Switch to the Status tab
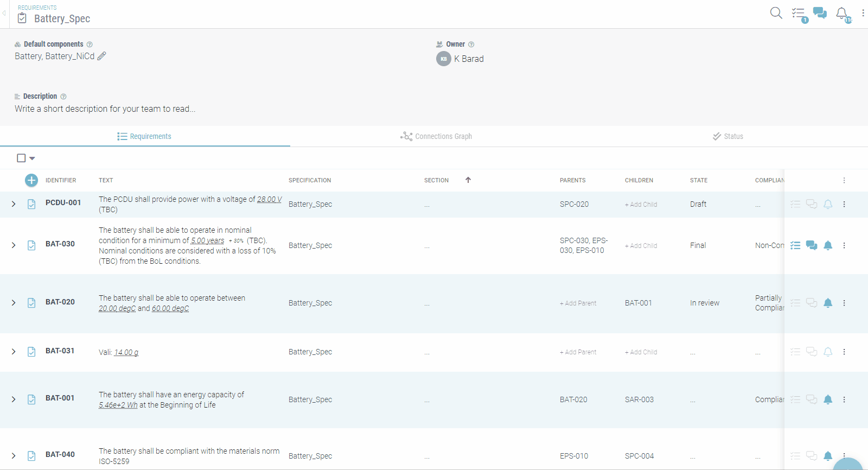Image resolution: width=868 pixels, height=470 pixels. pos(727,136)
